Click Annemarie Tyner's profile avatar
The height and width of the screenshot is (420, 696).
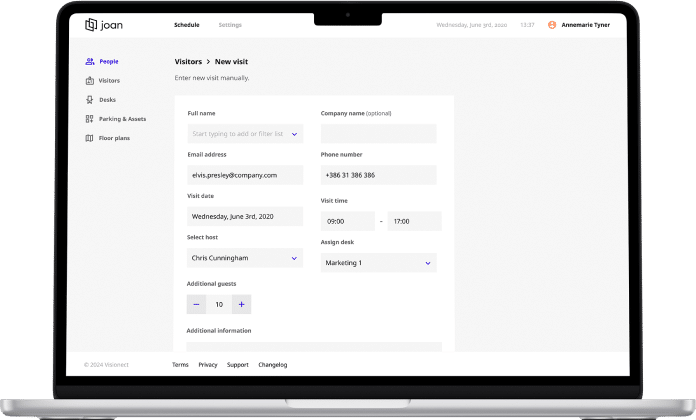pos(552,25)
